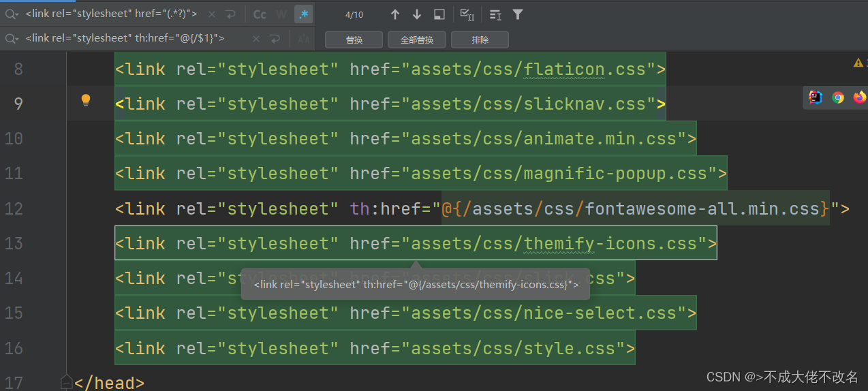Screen dimensions: 868x391
Task: Open page in Firefox browser
Action: tap(860, 97)
